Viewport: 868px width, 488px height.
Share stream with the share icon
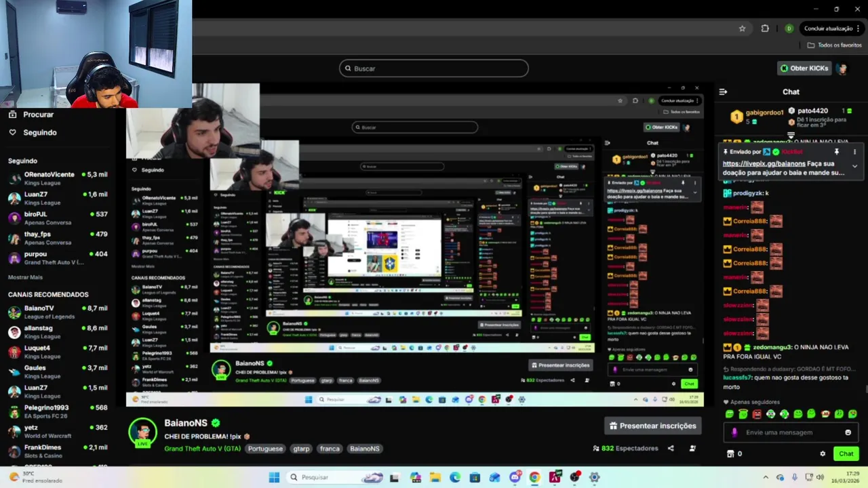tap(671, 448)
